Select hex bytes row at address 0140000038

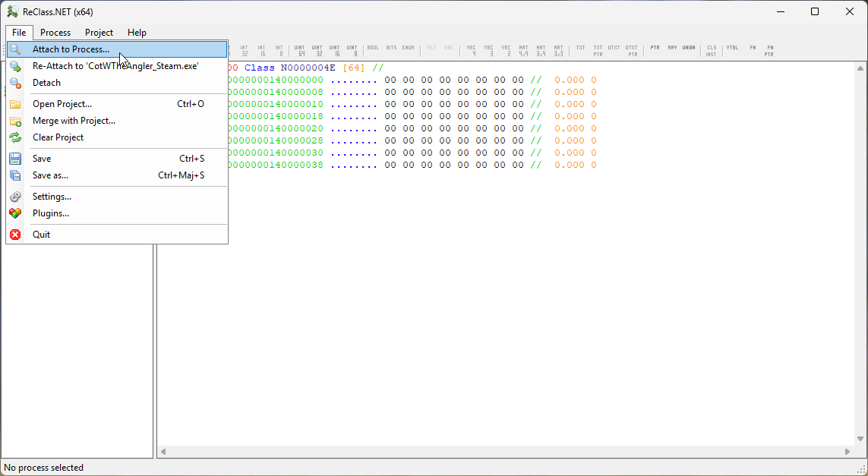coord(454,165)
